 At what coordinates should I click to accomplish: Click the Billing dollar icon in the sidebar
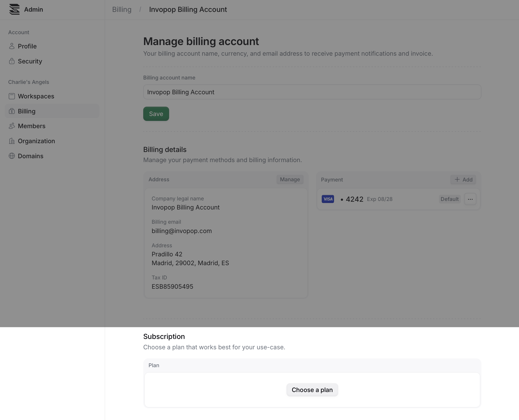point(12,111)
